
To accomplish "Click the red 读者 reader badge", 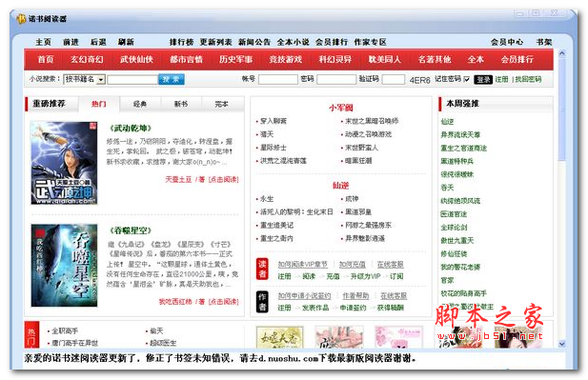I will click(x=262, y=270).
